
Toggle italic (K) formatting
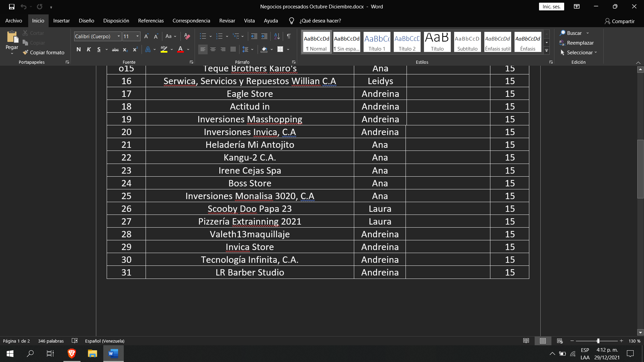(89, 50)
